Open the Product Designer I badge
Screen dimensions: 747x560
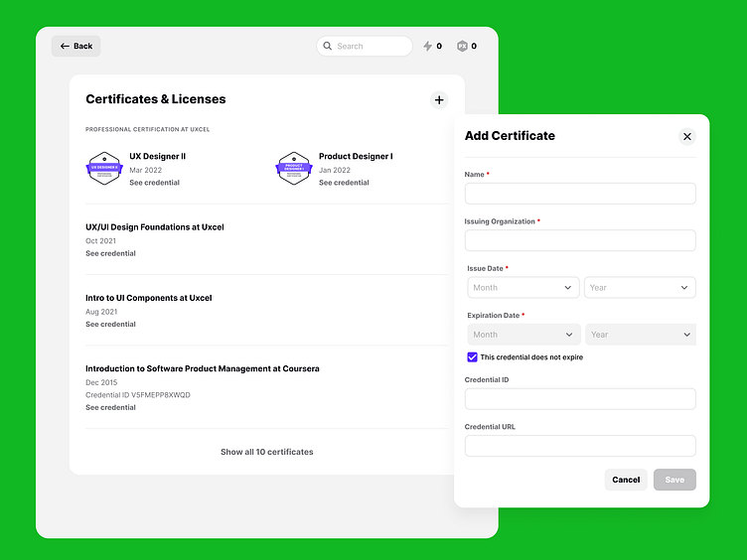coord(294,168)
